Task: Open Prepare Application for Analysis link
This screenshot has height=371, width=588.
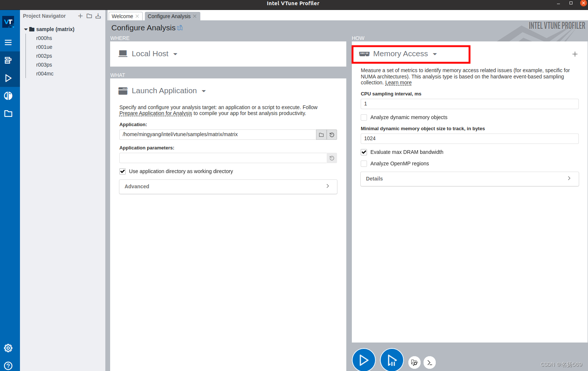Action: (x=156, y=114)
